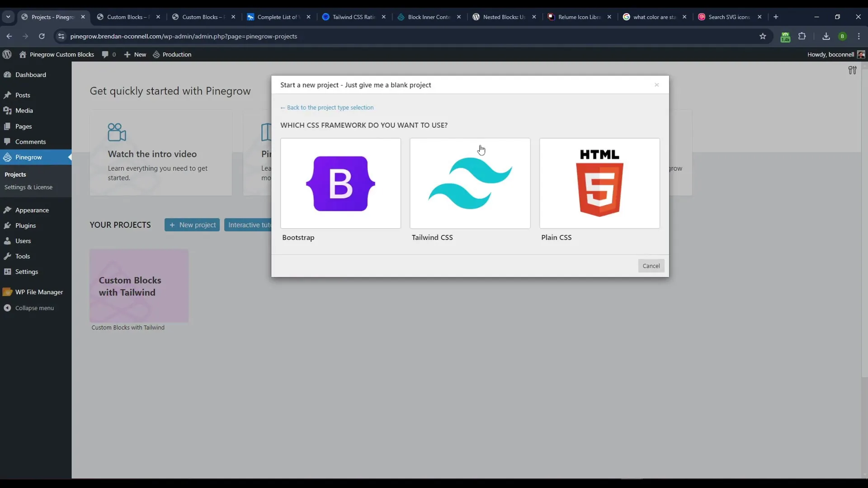Viewport: 868px width, 488px height.
Task: Open Tools in the sidebar
Action: coord(36,256)
